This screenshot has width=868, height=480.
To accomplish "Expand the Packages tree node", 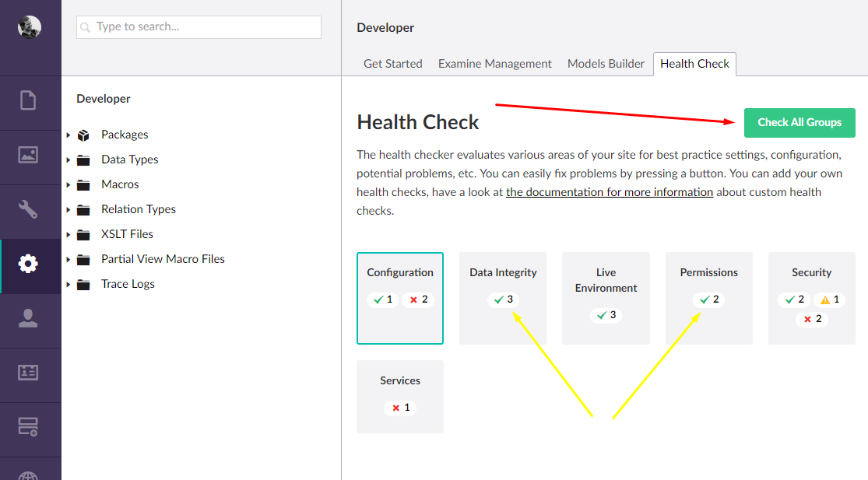I will [x=69, y=135].
